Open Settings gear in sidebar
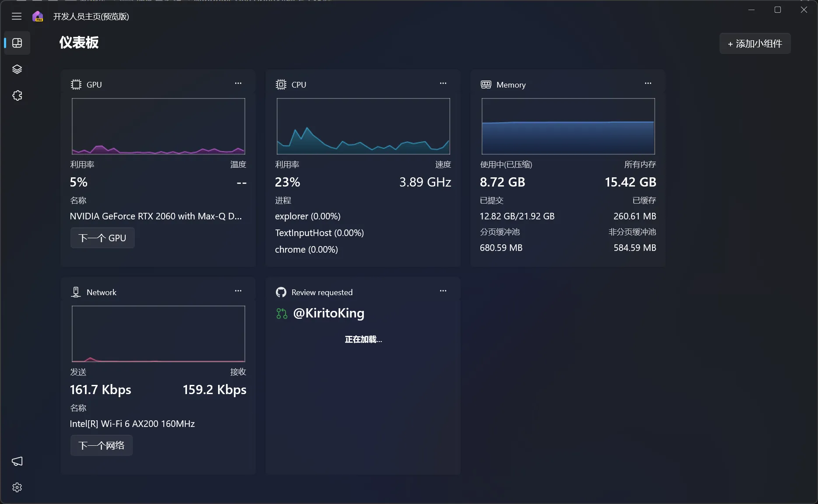Image resolution: width=818 pixels, height=504 pixels. tap(17, 487)
